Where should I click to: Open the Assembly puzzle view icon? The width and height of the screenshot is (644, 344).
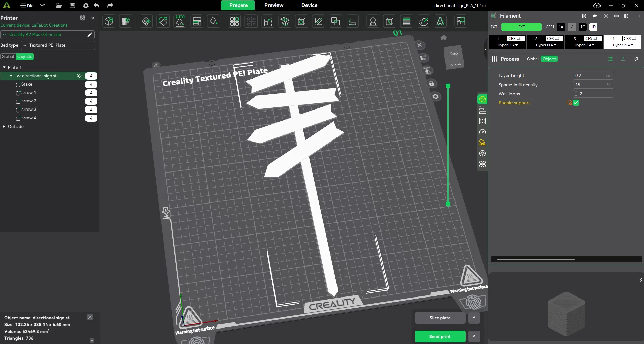pos(461,21)
